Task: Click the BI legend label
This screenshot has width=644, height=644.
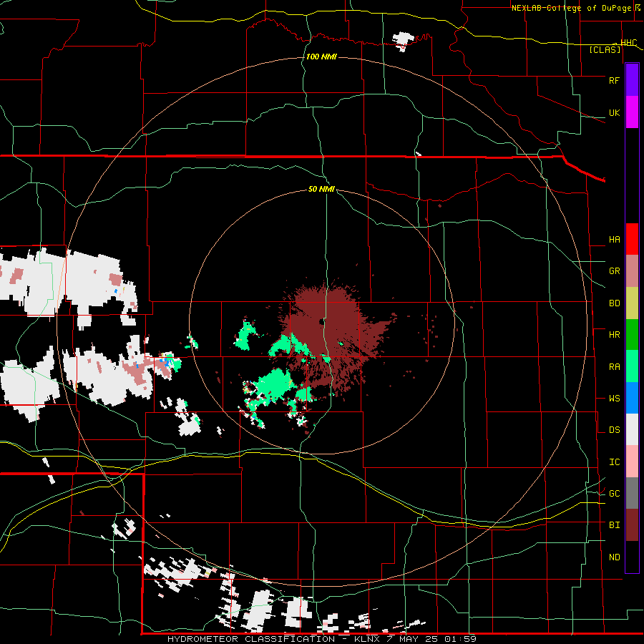Action: tap(614, 525)
